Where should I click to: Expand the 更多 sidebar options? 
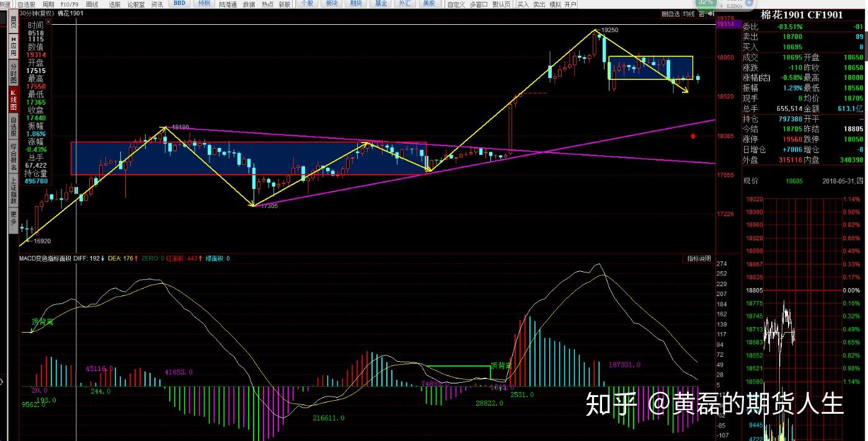13,221
